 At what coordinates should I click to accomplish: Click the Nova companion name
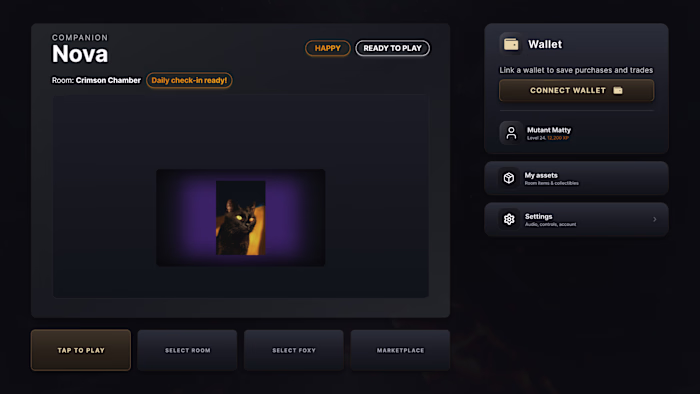(80, 54)
